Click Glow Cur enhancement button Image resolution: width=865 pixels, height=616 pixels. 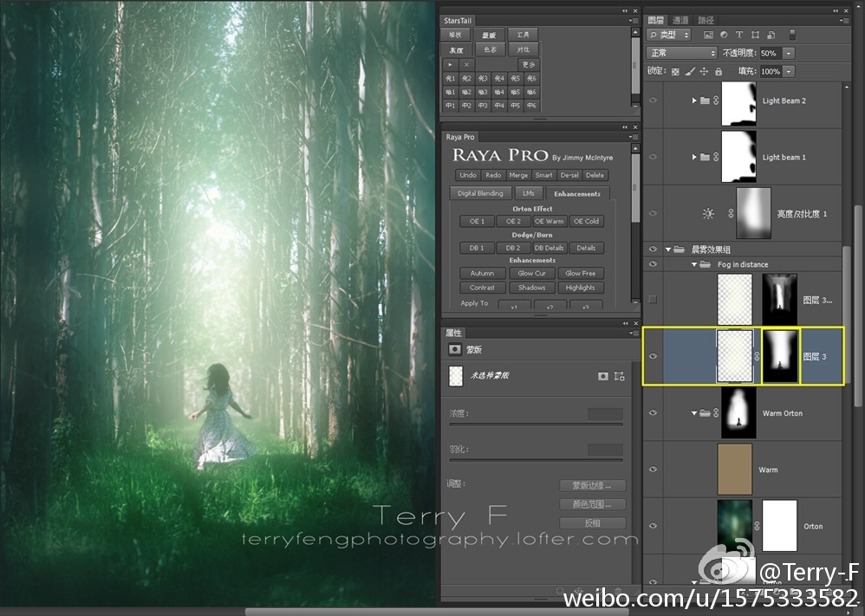pyautogui.click(x=532, y=273)
